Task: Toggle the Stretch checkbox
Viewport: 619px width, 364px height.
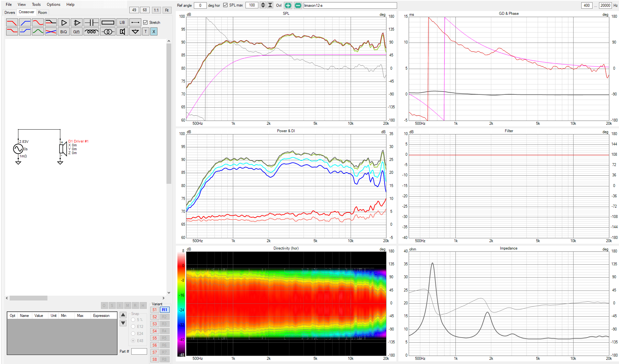Action: (145, 23)
